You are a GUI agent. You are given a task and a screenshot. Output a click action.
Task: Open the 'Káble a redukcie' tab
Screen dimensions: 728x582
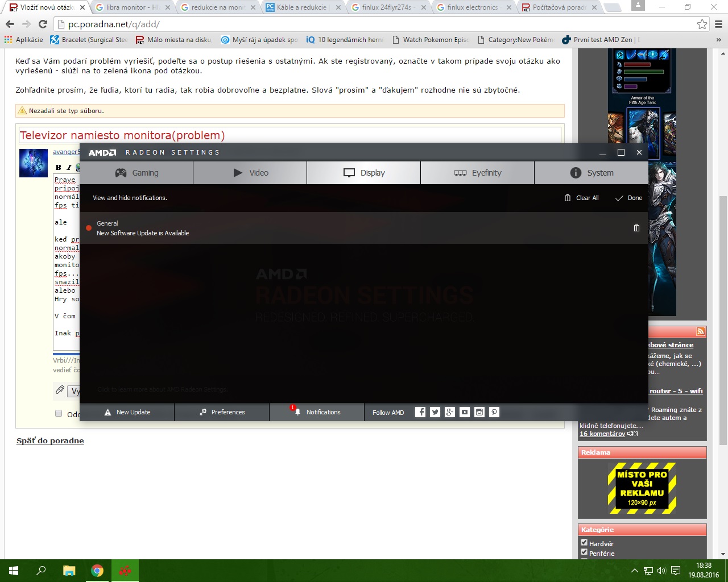303,7
